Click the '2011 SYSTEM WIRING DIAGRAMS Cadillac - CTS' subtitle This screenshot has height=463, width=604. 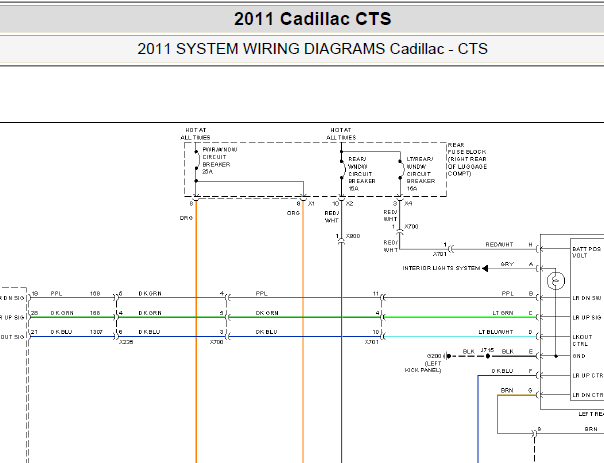(312, 49)
